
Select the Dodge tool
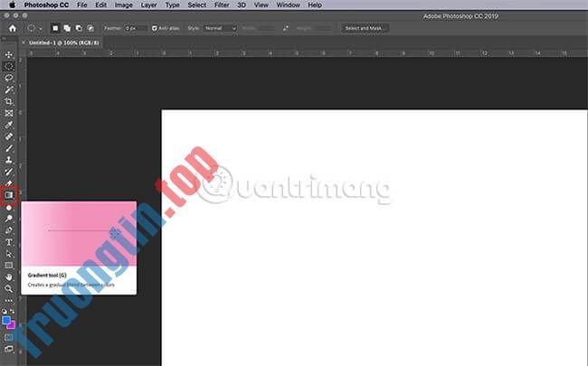pos(9,219)
